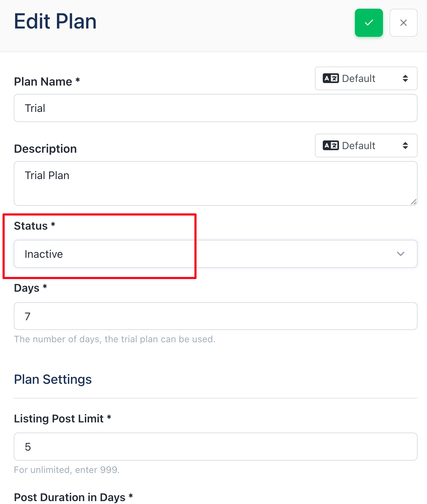Image resolution: width=427 pixels, height=504 pixels.
Task: Close the Edit Plan dialog with X
Action: [404, 23]
